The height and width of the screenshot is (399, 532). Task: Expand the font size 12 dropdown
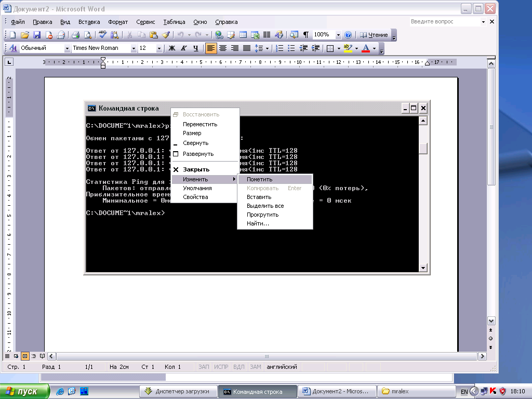tap(159, 48)
